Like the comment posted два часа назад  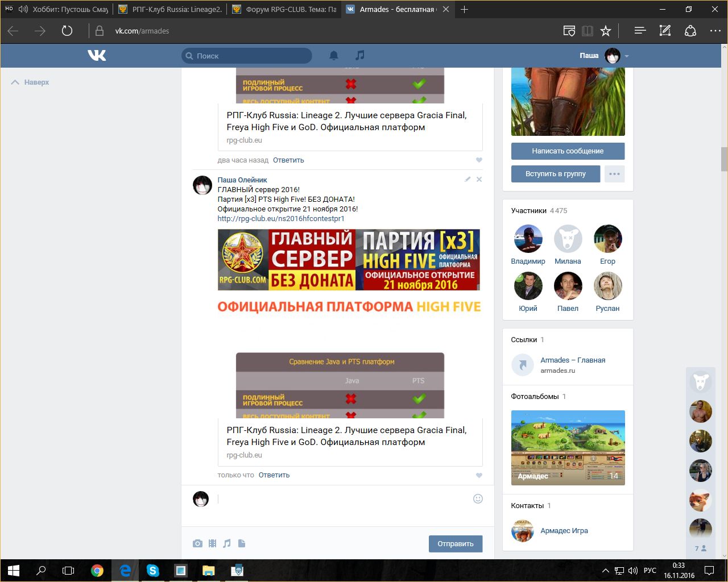pos(479,160)
